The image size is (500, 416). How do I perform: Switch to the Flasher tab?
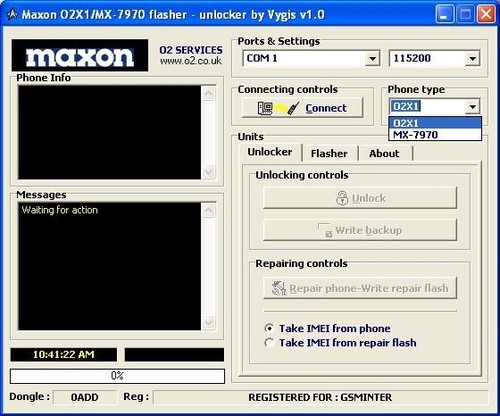(x=329, y=153)
